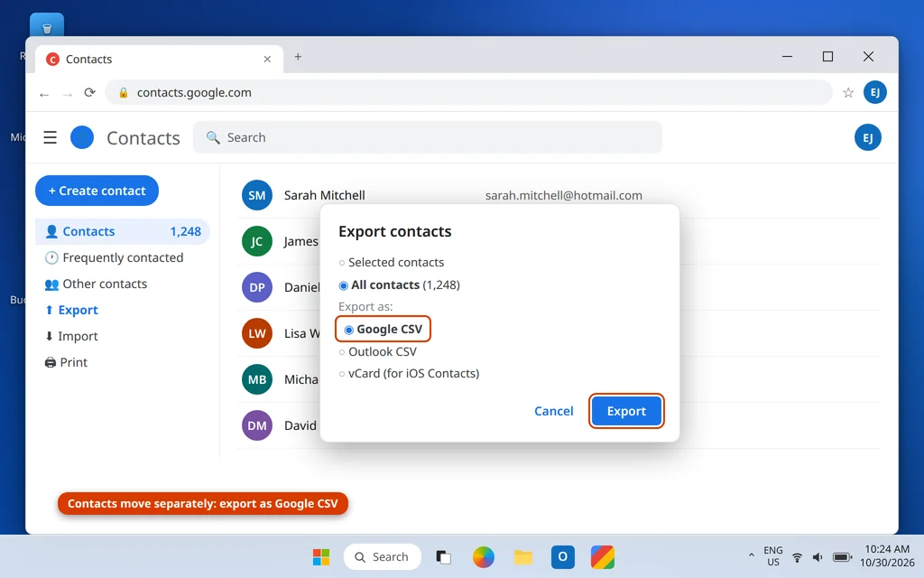Open Task View on the taskbar
This screenshot has width=924, height=578.
point(443,556)
